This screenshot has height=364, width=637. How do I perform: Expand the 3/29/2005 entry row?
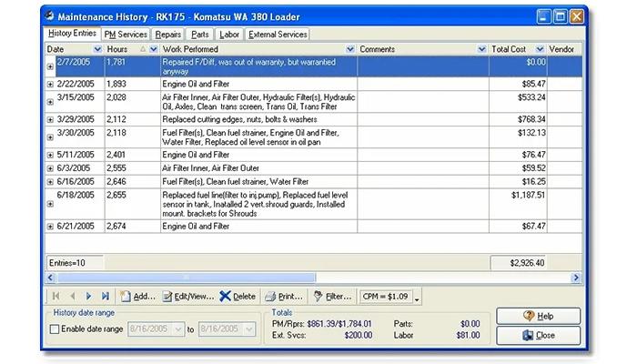[50, 119]
